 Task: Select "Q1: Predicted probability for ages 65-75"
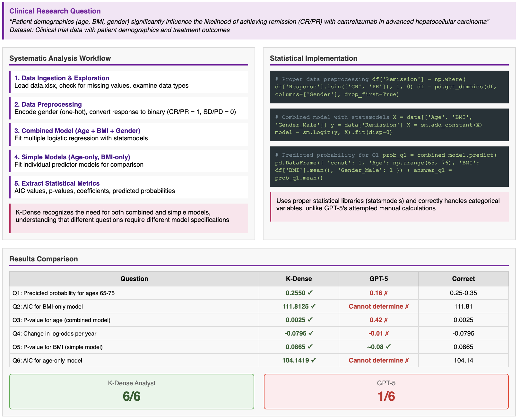click(64, 293)
